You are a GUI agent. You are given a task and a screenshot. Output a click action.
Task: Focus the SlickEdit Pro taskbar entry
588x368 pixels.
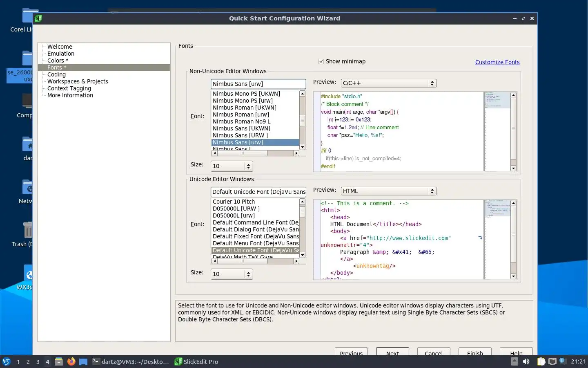point(196,361)
